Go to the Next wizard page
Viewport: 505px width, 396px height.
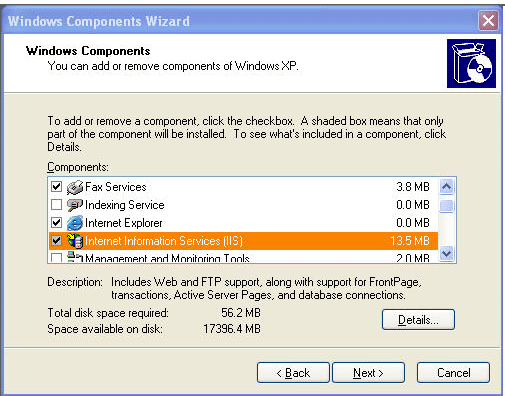368,373
